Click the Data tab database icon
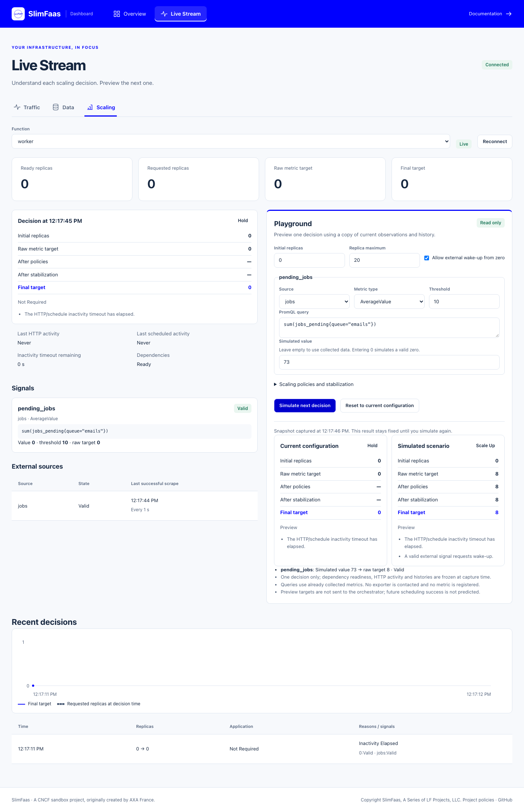The image size is (524, 812). (56, 107)
